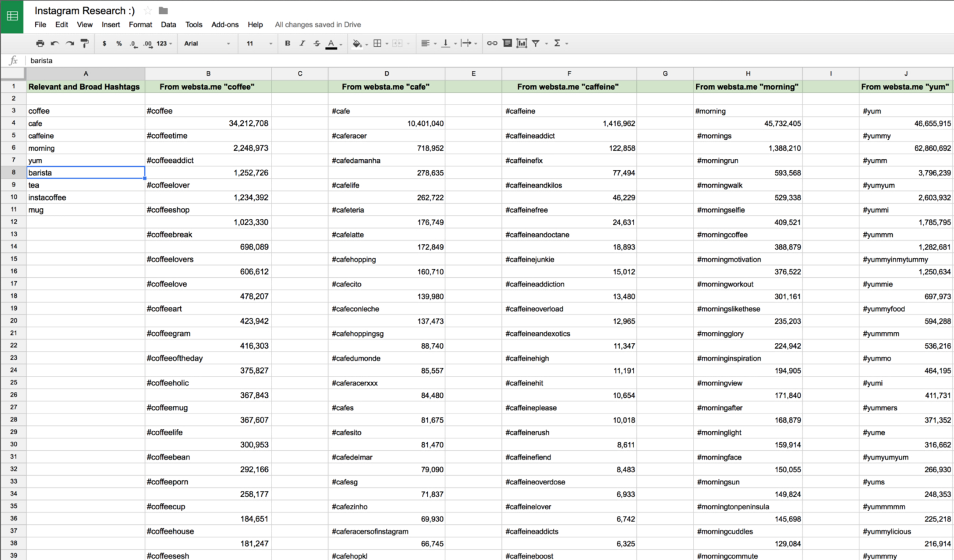Open the Add-ons menu
This screenshot has width=954, height=560.
(225, 25)
